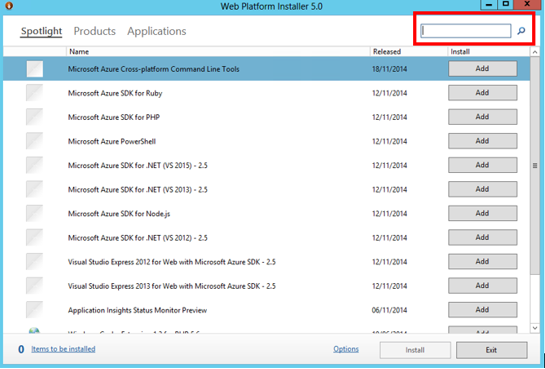Viewport: 545px width, 369px height.
Task: Add Visual Studio Express 2013 for Web
Action: (482, 286)
